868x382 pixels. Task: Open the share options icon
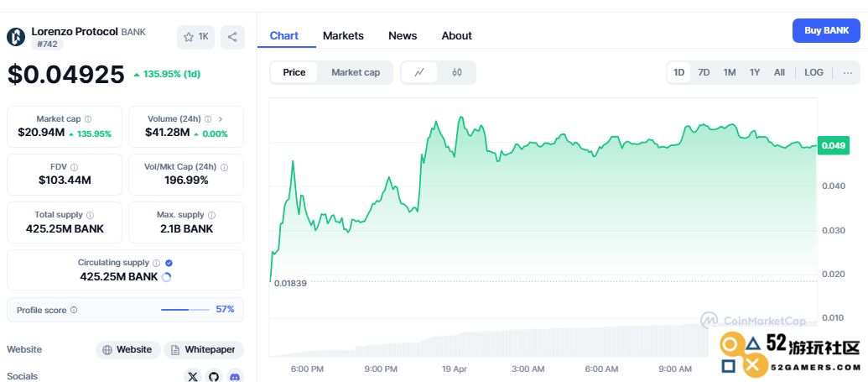point(232,37)
